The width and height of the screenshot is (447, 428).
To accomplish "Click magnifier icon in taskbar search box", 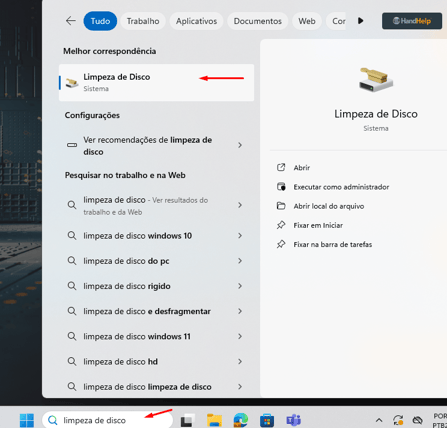I will pos(53,420).
